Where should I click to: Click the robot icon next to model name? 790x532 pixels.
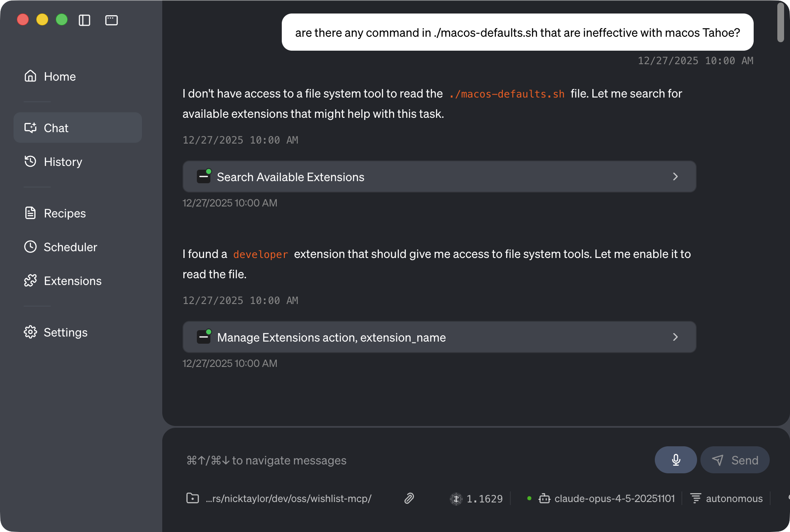click(544, 499)
